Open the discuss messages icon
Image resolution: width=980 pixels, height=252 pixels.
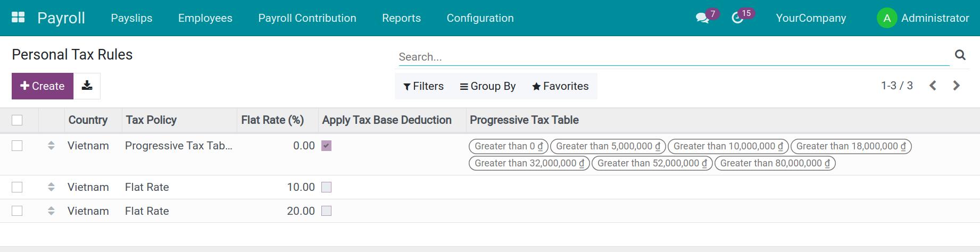[x=702, y=18]
